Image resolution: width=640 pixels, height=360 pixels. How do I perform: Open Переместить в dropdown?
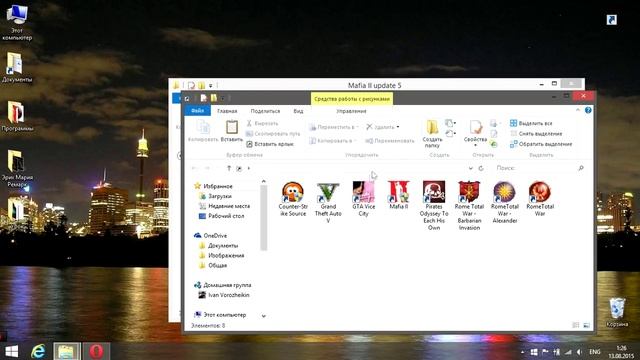tap(333, 127)
